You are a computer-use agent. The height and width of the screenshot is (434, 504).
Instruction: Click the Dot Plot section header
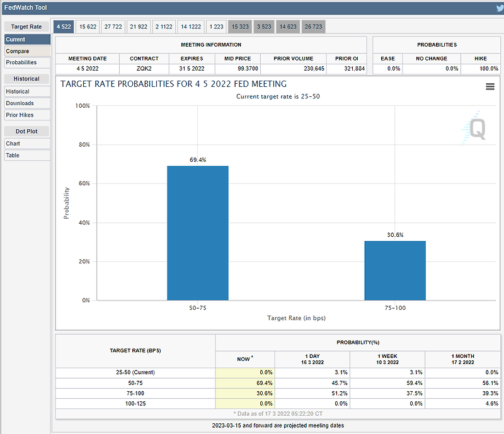26,131
